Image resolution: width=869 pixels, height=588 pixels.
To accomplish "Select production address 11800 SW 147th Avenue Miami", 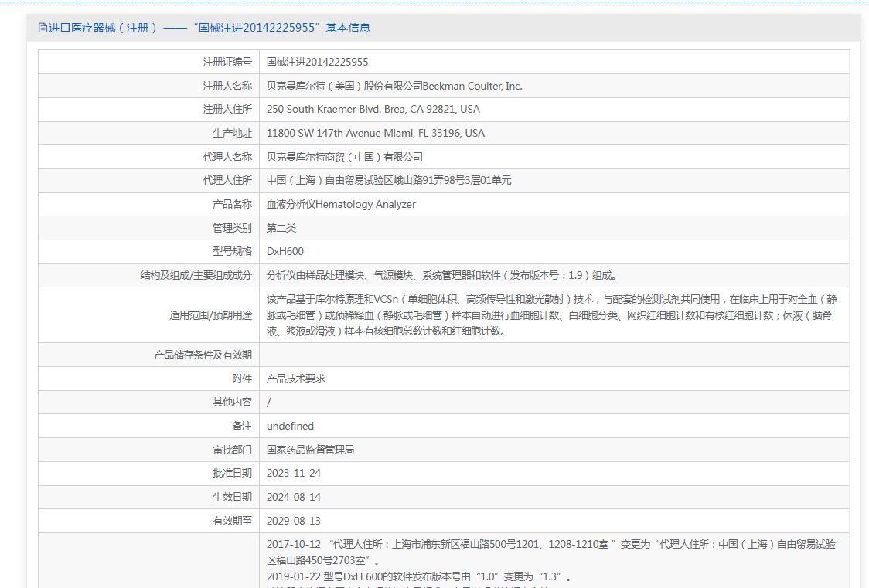I will 375,134.
